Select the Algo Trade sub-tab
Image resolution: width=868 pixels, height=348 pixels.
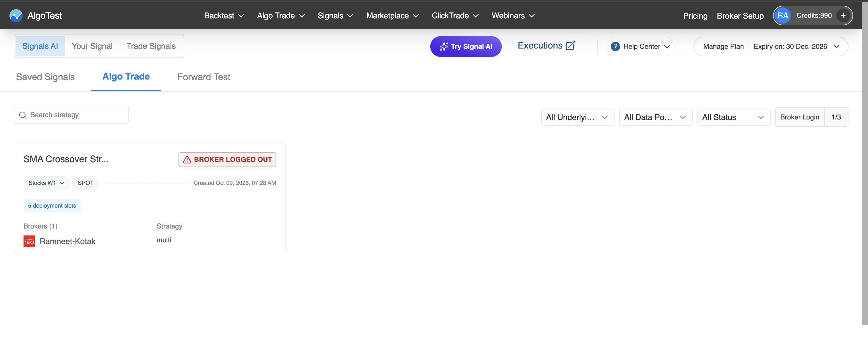pyautogui.click(x=126, y=77)
